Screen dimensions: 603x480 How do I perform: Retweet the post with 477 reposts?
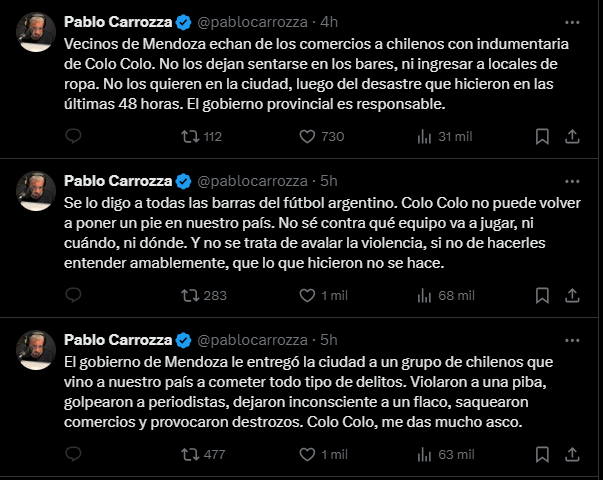pyautogui.click(x=203, y=454)
